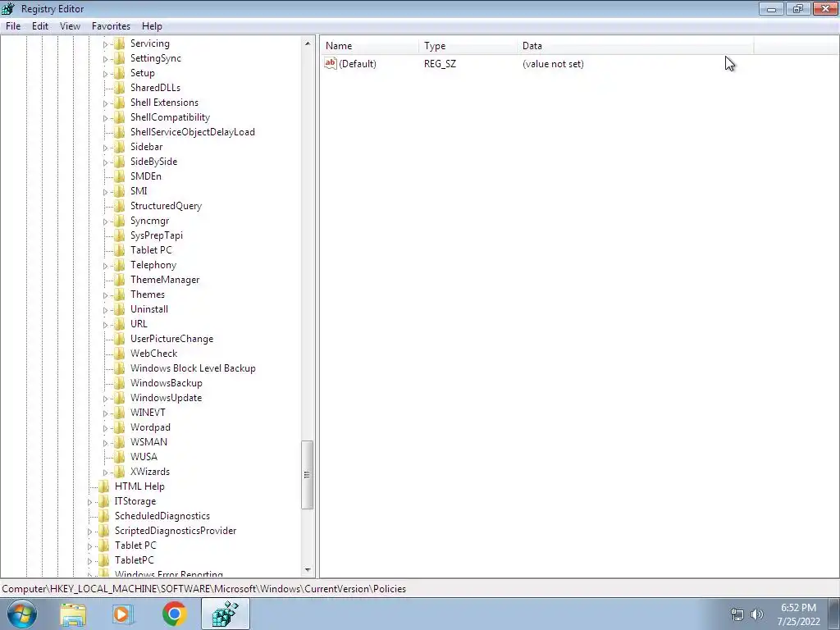Screen dimensions: 840x630
Task: Click the StructuredQuery folder icon
Action: click(x=120, y=206)
